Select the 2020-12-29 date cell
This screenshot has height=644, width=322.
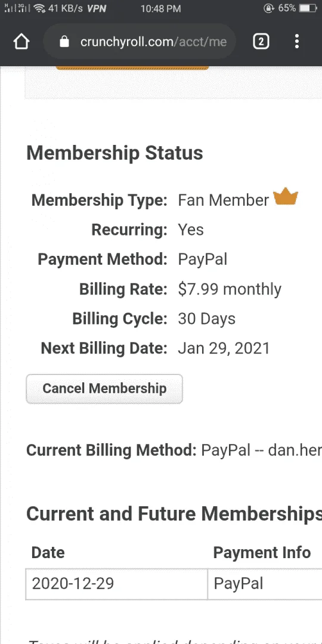117,584
